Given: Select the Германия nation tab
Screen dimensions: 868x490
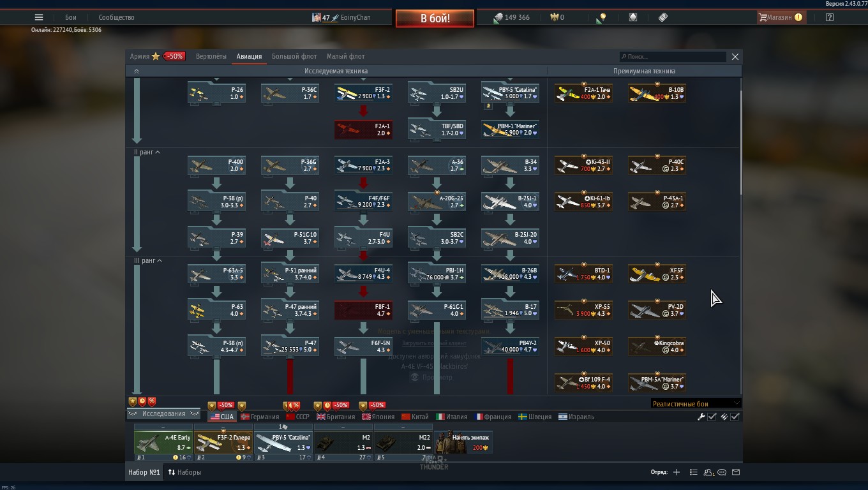Looking at the screenshot, I should click(x=260, y=417).
